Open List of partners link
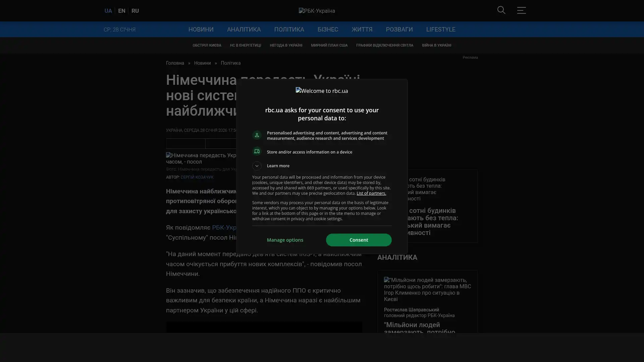Screen dimensions: 644x362 click(371, 193)
